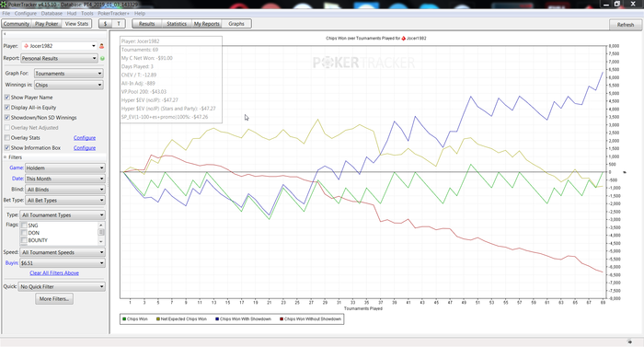Toggle Display All-in Equity checkbox
Viewport: 644px width, 347px height.
pyautogui.click(x=7, y=108)
